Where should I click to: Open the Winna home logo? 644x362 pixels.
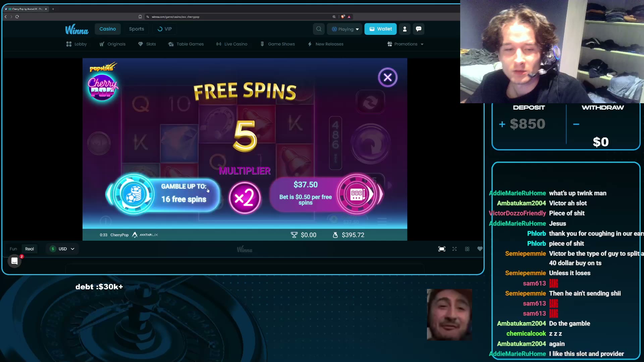pos(77,29)
